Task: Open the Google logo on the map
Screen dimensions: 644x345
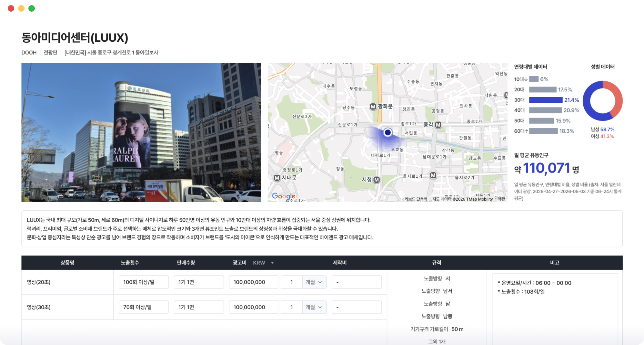Action: 284,196
